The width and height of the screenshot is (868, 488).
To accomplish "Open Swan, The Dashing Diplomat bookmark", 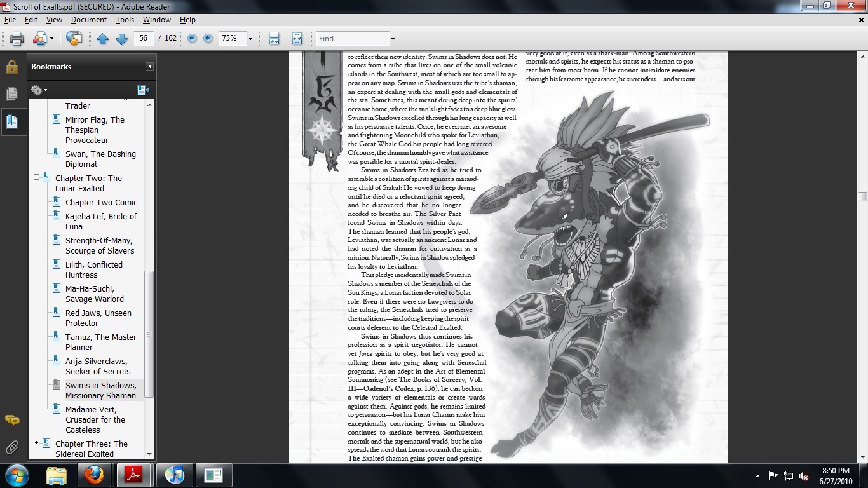I will (x=100, y=159).
